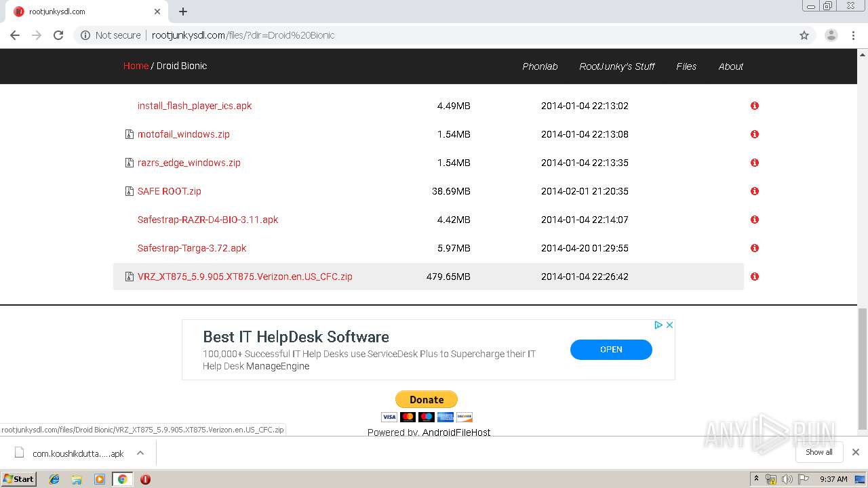
Task: Click the volume speaker tray icon
Action: 787,479
